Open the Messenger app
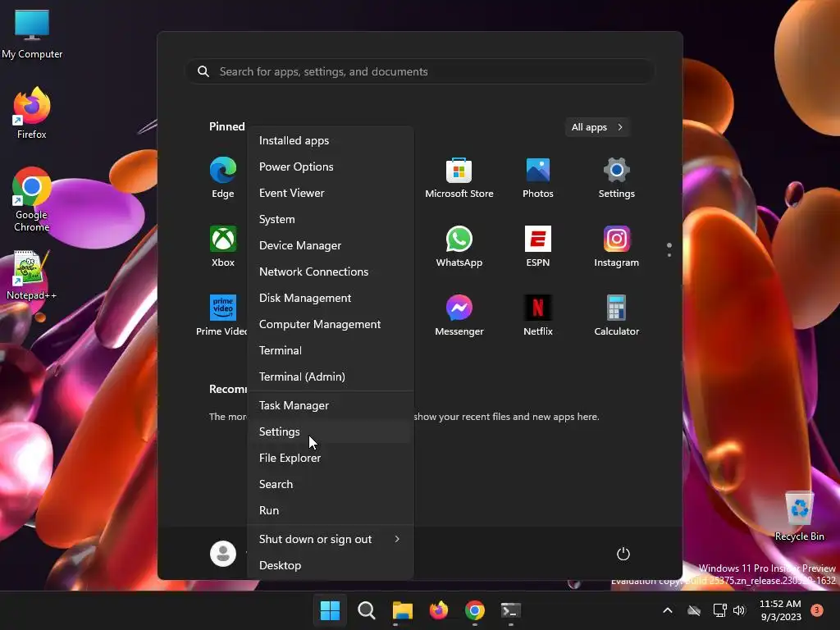This screenshot has height=630, width=840. point(459,316)
